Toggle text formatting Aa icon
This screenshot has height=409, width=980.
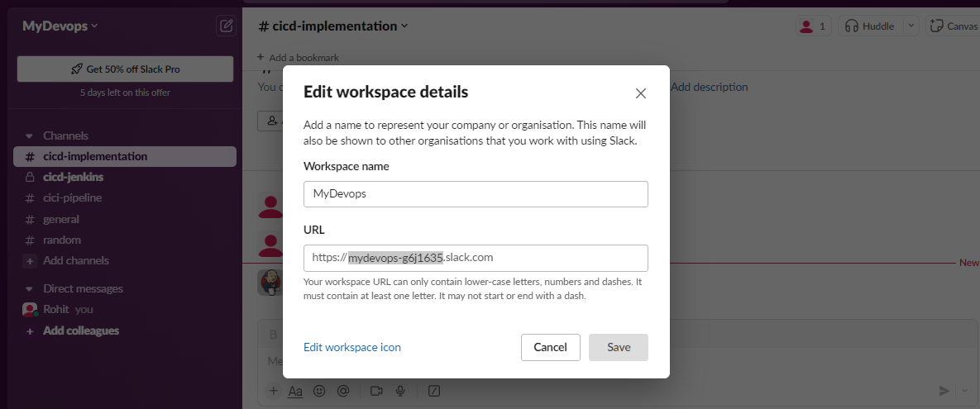pyautogui.click(x=295, y=391)
